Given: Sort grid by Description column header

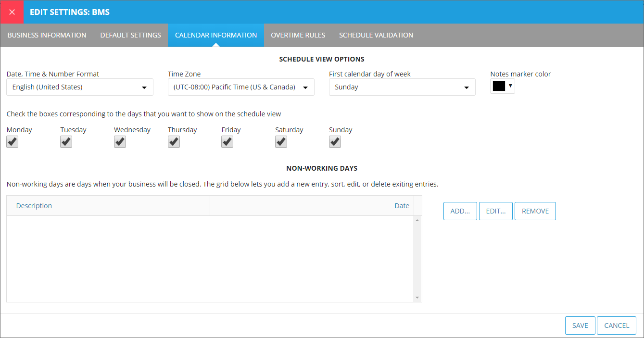Looking at the screenshot, I should tap(34, 206).
